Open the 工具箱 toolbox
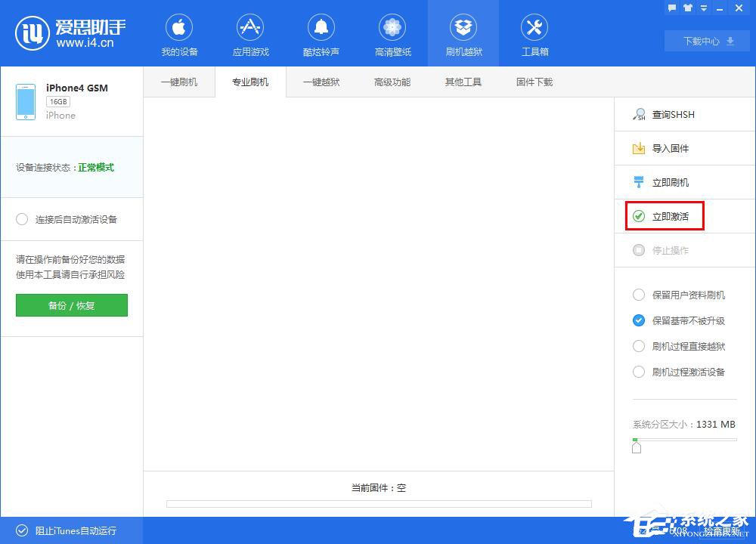The height and width of the screenshot is (544, 756). pyautogui.click(x=534, y=33)
